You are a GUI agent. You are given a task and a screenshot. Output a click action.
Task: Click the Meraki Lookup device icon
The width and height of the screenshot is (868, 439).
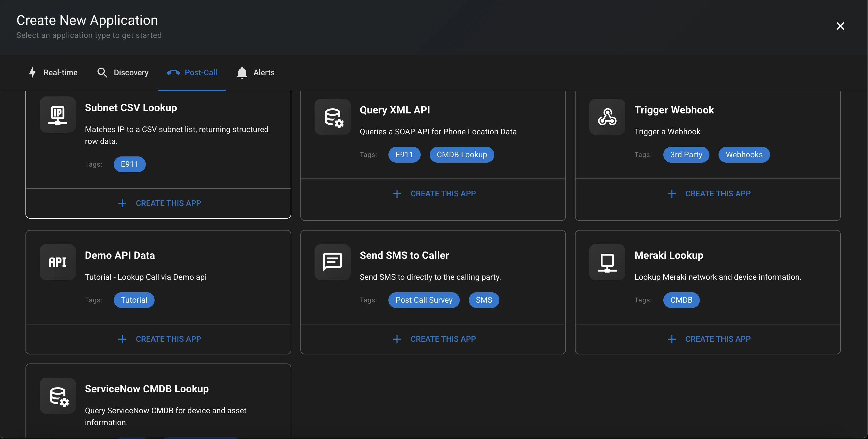tap(607, 262)
